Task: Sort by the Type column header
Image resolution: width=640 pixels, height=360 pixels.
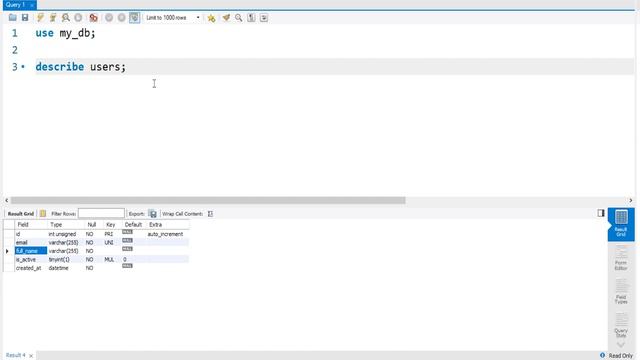Action: tap(65, 224)
